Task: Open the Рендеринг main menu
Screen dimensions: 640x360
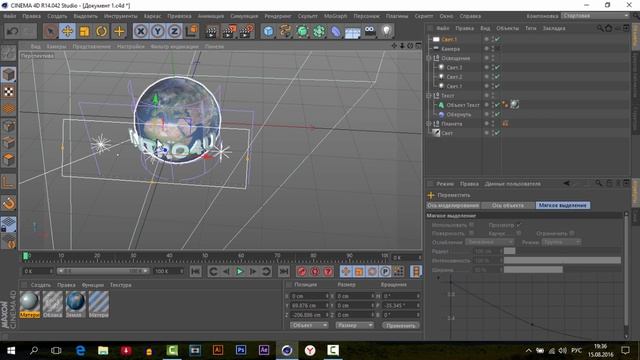Action: pos(278,16)
